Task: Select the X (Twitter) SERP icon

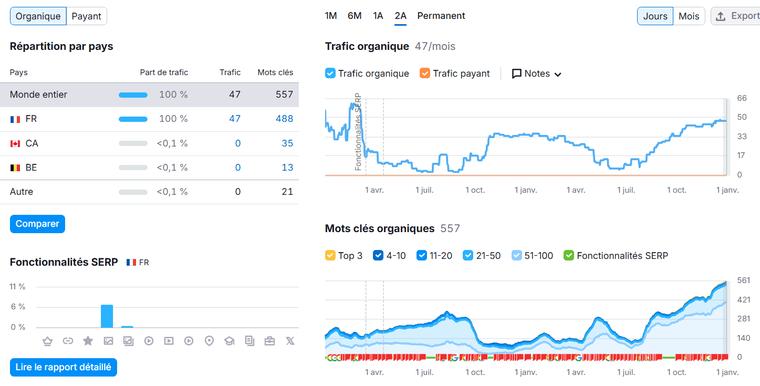Action: 290,341
